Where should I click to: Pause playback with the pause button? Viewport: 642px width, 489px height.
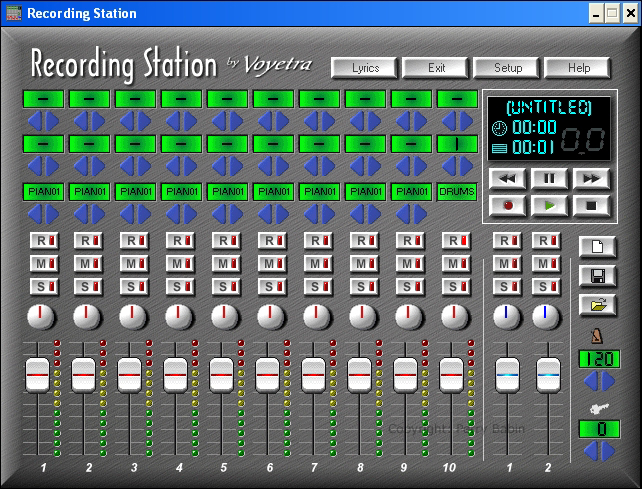coord(549,179)
